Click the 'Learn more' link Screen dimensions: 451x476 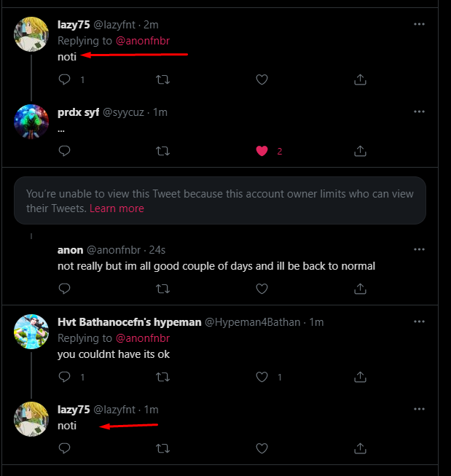click(117, 208)
